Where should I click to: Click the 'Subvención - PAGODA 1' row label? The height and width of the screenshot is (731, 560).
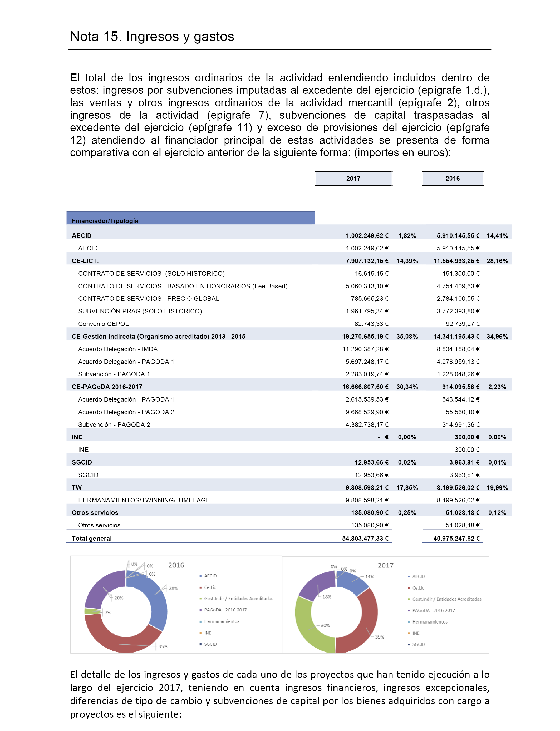click(x=114, y=374)
